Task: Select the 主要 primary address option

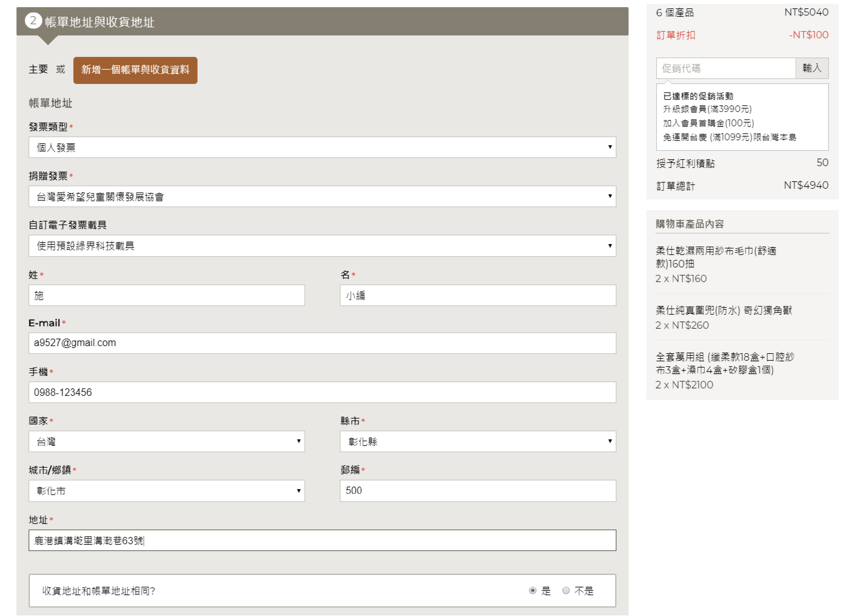Action: pos(38,70)
